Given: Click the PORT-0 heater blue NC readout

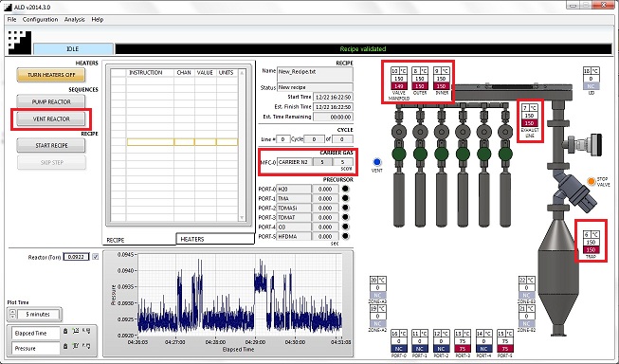Looking at the screenshot, I should click(399, 349).
